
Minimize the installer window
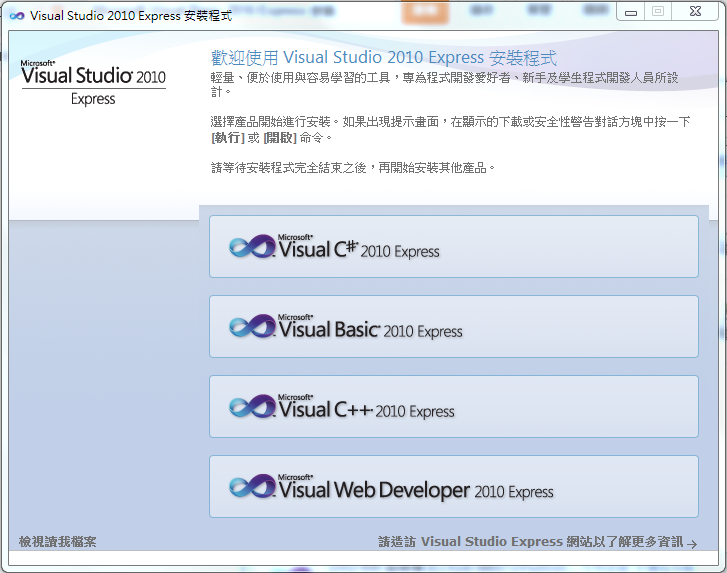pyautogui.click(x=631, y=12)
